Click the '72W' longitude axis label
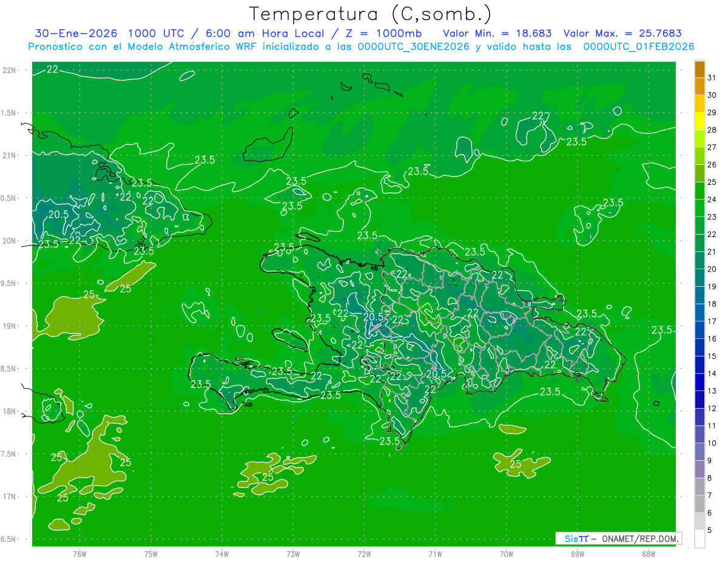The image size is (728, 562). pos(364,554)
